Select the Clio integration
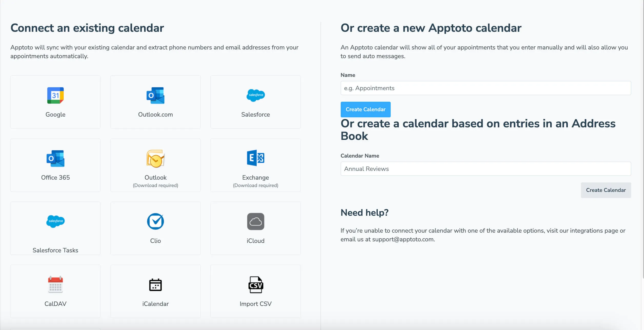 (155, 228)
